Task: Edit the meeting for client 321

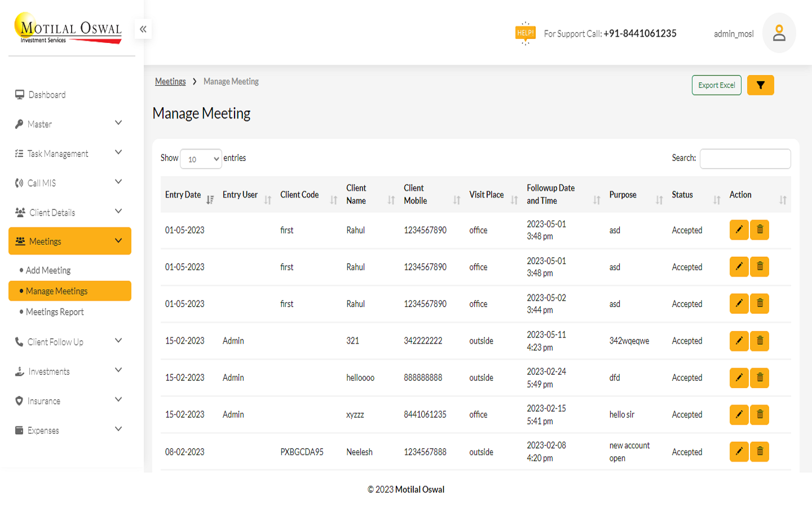Action: [x=739, y=341]
